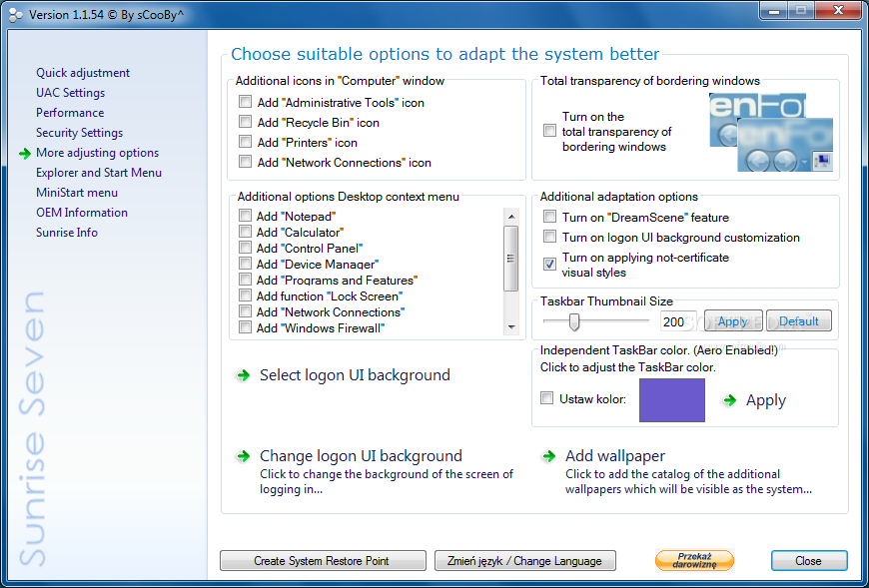The height and width of the screenshot is (588, 869).
Task: Click the thumbnail size value field showing 200
Action: 678,321
